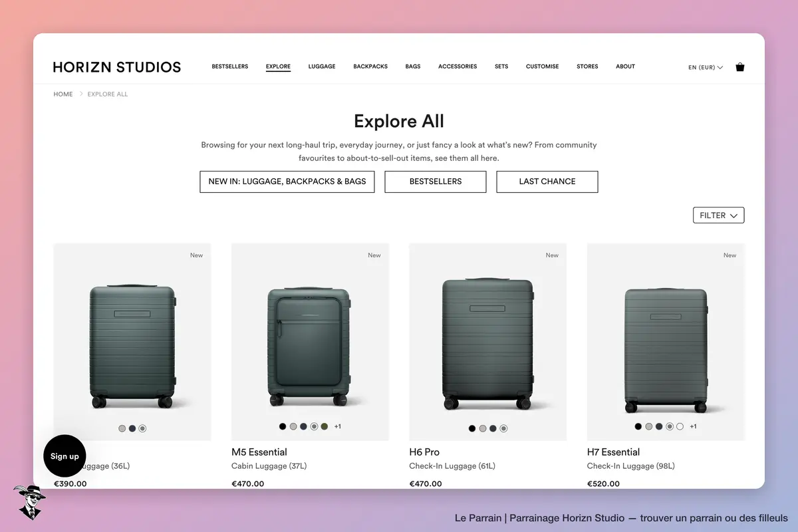Click the Horizn Studios logo
This screenshot has height=532, width=798.
coord(117,67)
